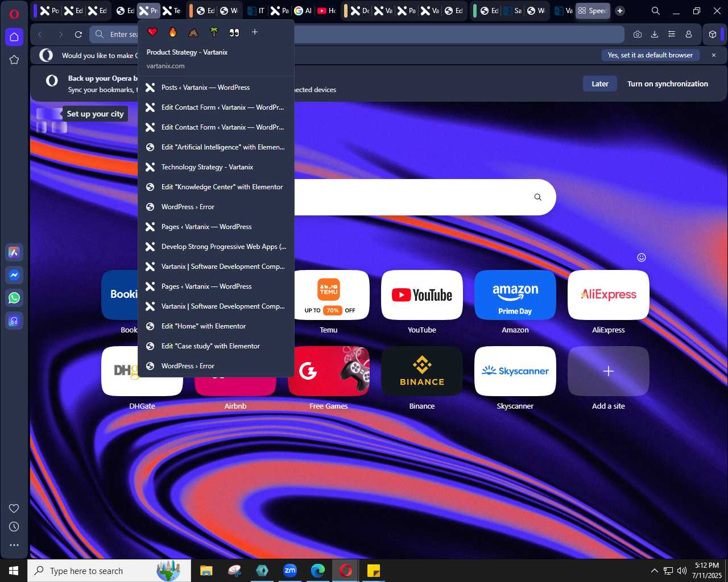This screenshot has width=728, height=582.
Task: Click the Back navigation arrow
Action: (40, 34)
